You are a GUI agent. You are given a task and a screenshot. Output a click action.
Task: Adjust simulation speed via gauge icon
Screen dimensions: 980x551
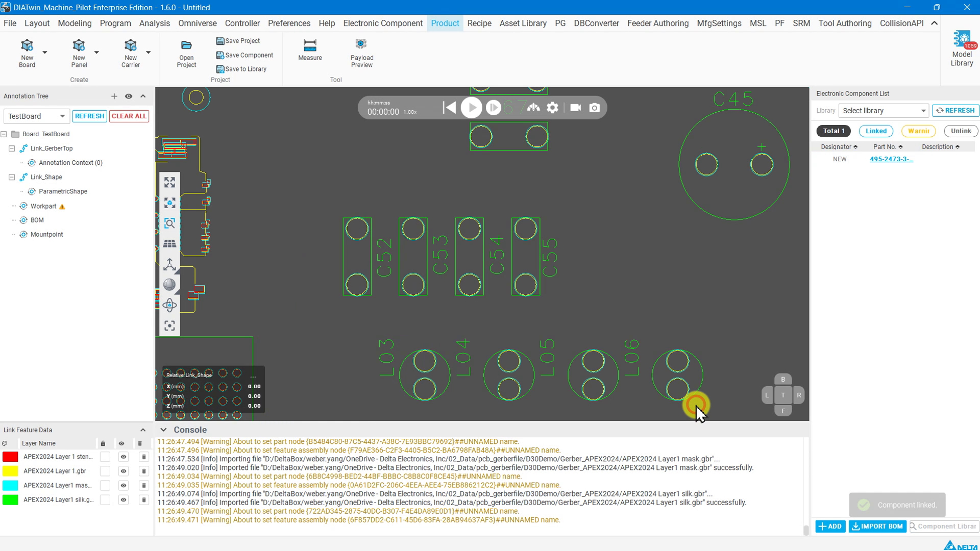[x=533, y=108]
